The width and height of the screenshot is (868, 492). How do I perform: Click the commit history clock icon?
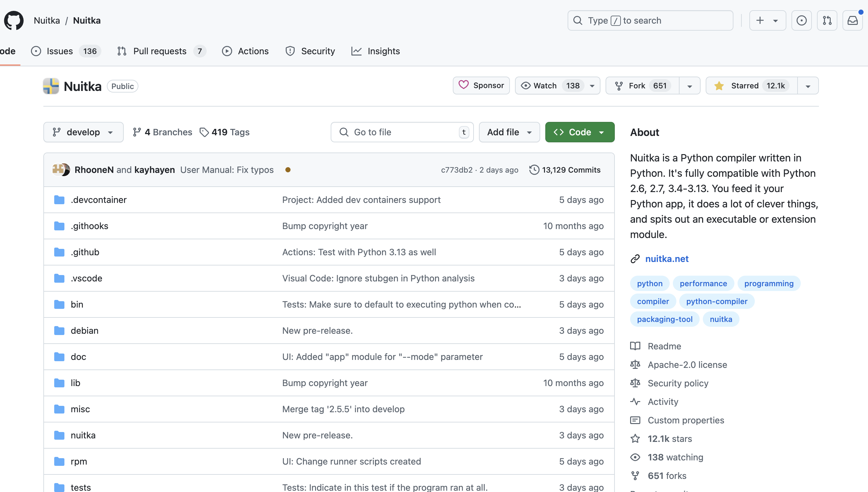click(534, 170)
